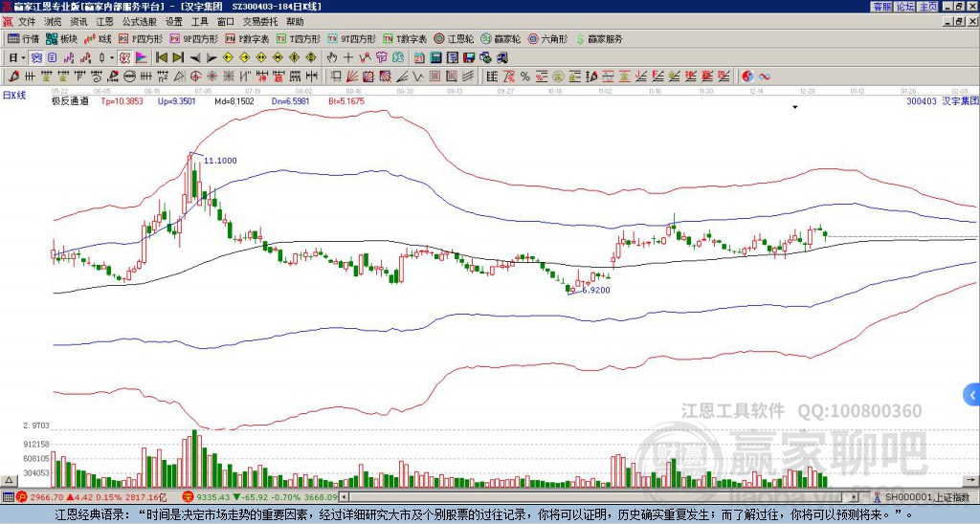Viewport: 980px width, 524px height.
Task: Open the 9P四方形 tool
Action: (x=194, y=38)
